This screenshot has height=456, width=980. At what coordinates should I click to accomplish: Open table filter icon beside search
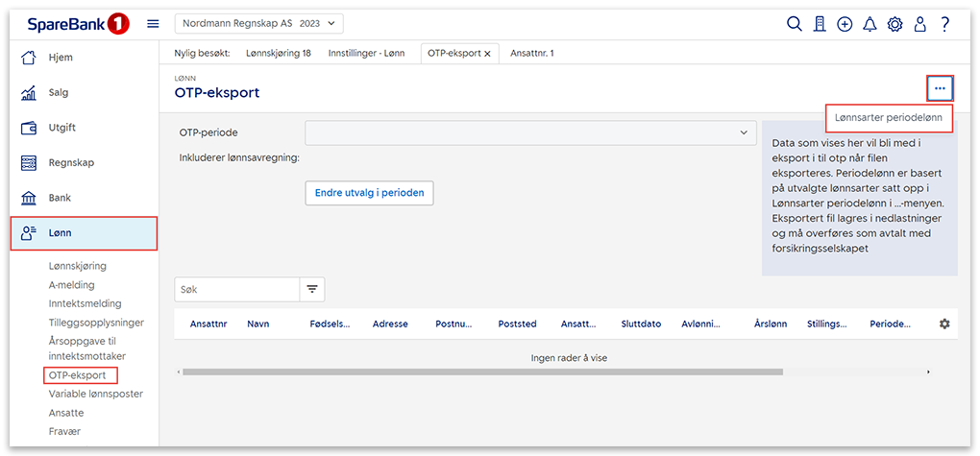(312, 289)
